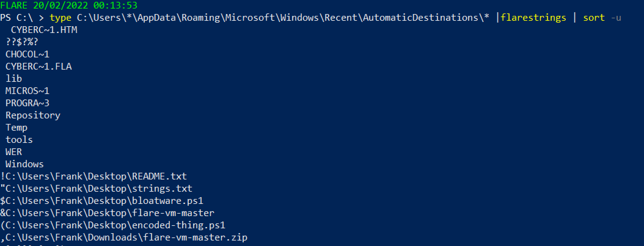Click the '??$?%?' output line
The image size is (644, 246).
pyautogui.click(x=22, y=42)
